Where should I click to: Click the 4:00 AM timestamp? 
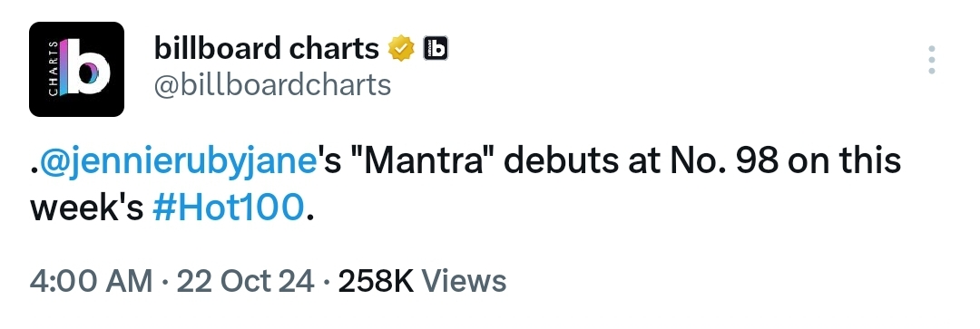coord(92,280)
